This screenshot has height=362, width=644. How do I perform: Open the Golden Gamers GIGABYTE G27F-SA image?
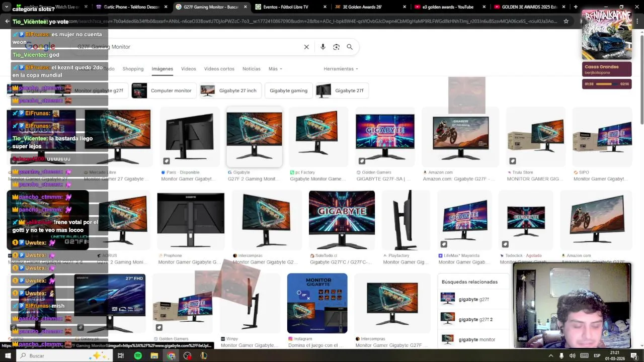point(385,137)
